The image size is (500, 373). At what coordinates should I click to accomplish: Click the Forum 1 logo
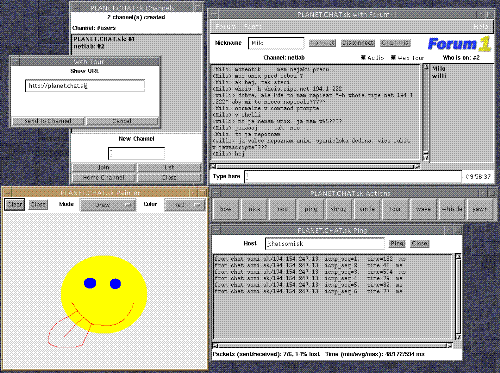459,44
